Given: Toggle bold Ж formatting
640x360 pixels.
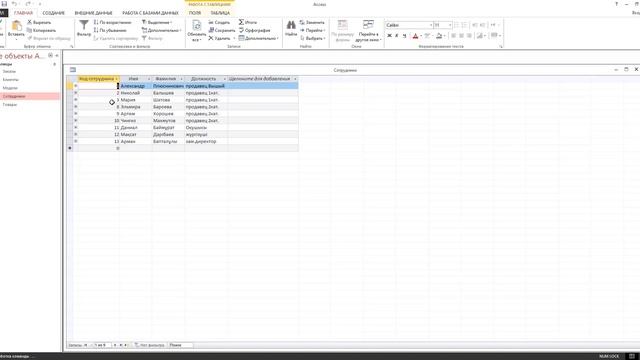Looking at the screenshot, I should [x=389, y=36].
